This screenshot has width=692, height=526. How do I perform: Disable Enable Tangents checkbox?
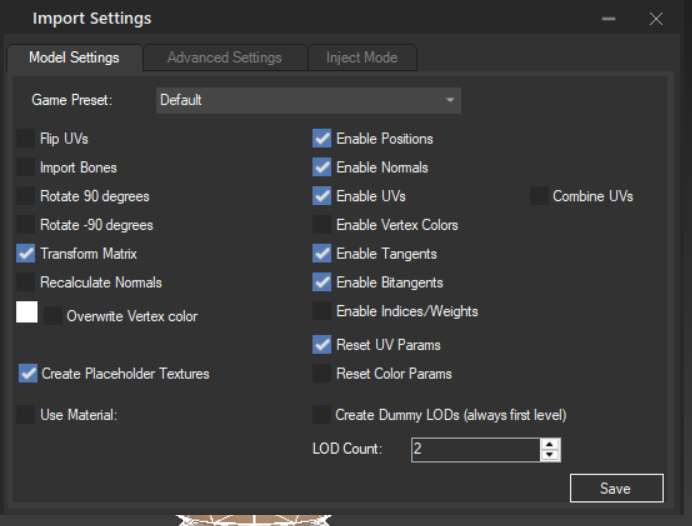(x=322, y=253)
